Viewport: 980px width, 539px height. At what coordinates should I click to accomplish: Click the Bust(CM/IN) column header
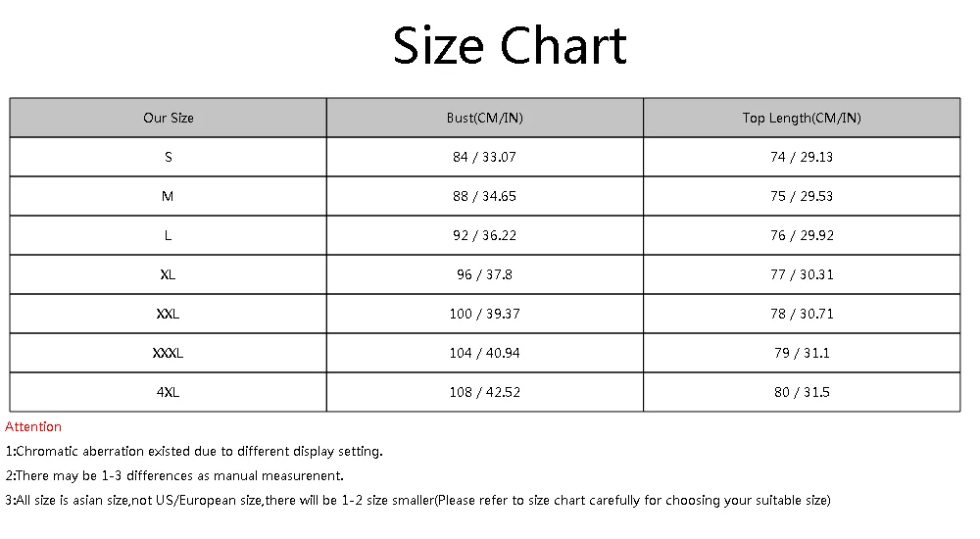(484, 118)
